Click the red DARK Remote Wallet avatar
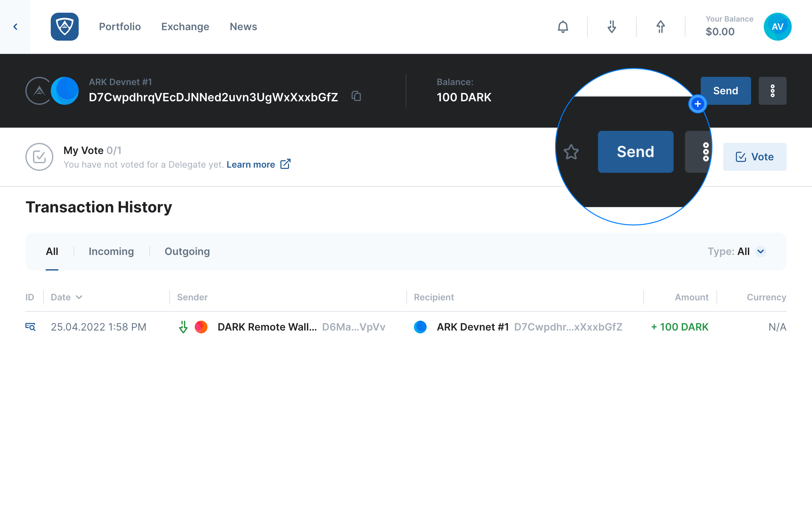 201,327
